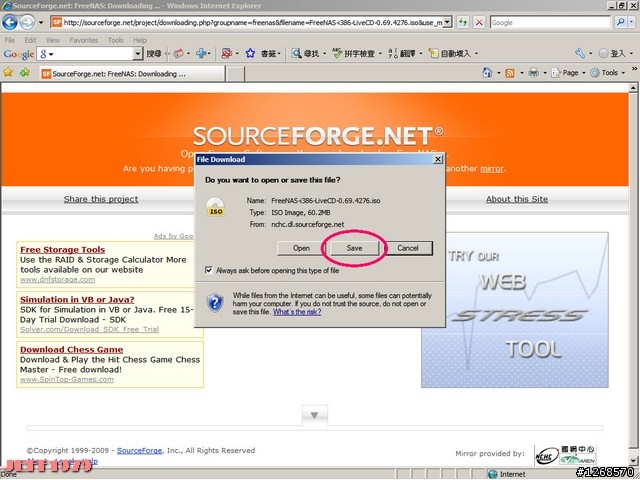640x480 pixels.
Task: Click the Web Stress Tool banner ad
Action: [515, 310]
